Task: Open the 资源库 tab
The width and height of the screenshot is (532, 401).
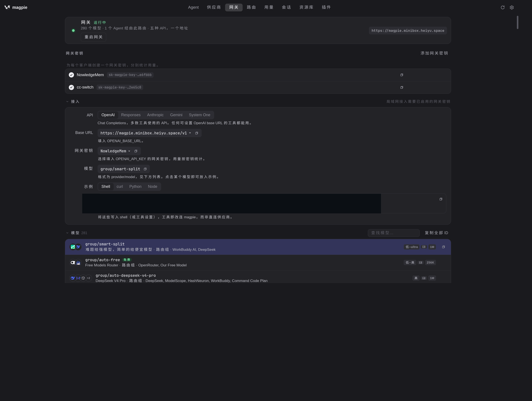Action: click(306, 7)
